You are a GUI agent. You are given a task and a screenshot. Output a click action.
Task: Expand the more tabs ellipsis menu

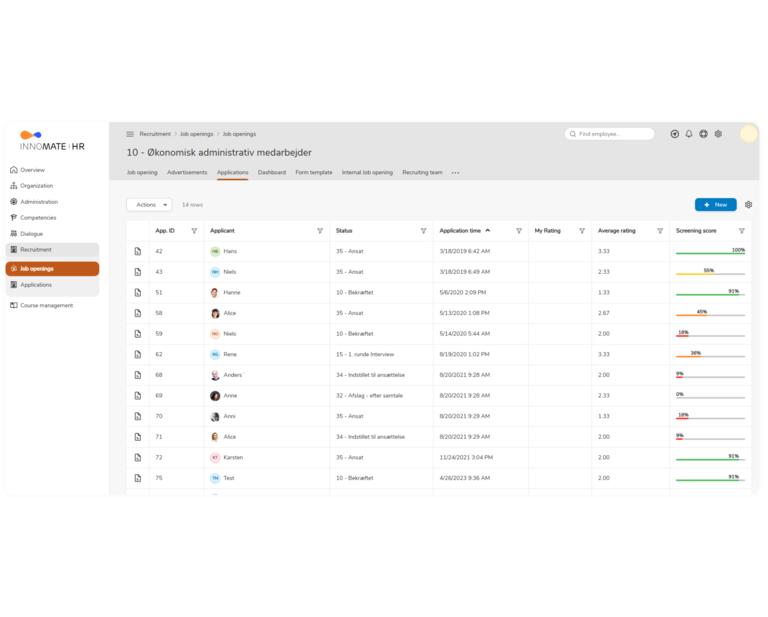455,173
